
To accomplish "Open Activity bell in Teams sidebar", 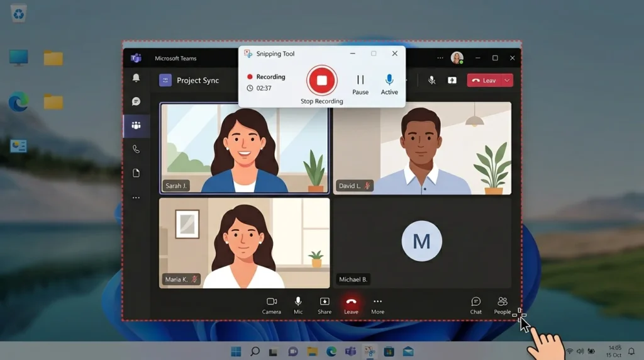I will tap(136, 78).
